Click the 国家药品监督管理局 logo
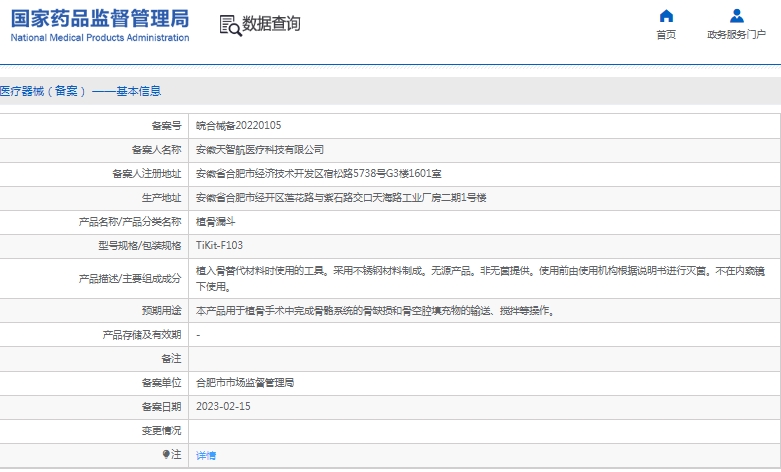 (100, 19)
